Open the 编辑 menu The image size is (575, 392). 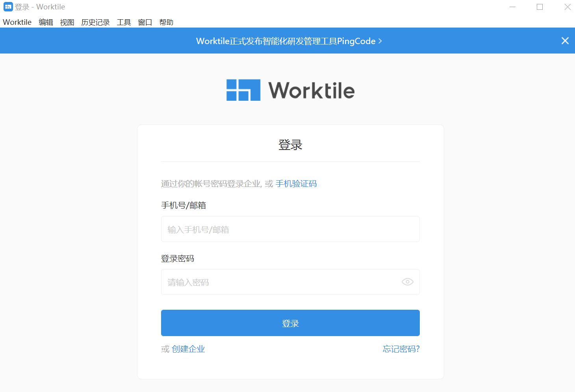coord(46,22)
